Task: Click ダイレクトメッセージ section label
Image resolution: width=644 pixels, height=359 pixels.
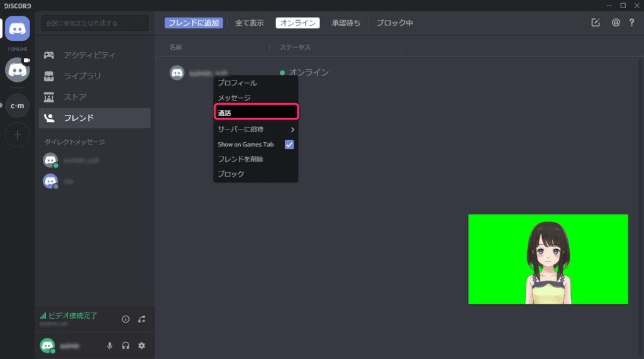Action: [75, 141]
